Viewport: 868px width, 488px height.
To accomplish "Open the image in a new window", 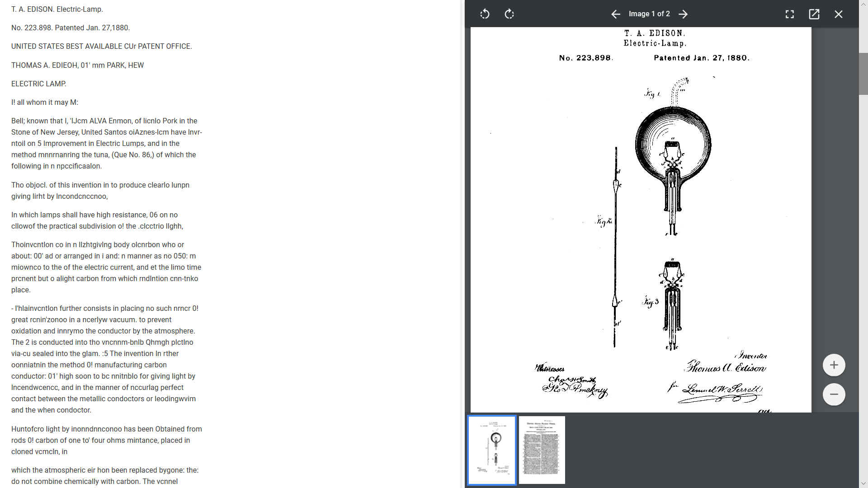I will coord(814,14).
